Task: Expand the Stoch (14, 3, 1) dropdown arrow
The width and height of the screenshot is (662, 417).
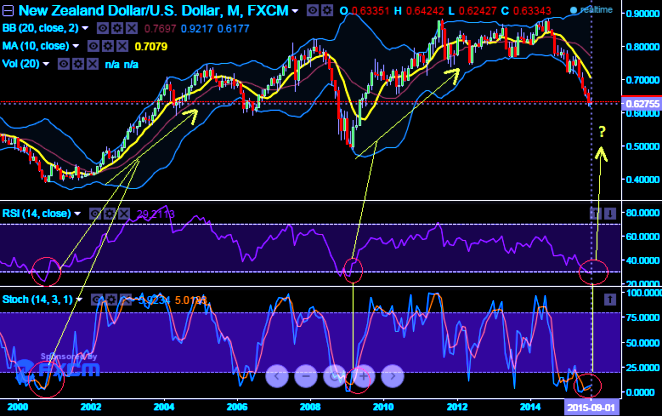Action: [79, 300]
